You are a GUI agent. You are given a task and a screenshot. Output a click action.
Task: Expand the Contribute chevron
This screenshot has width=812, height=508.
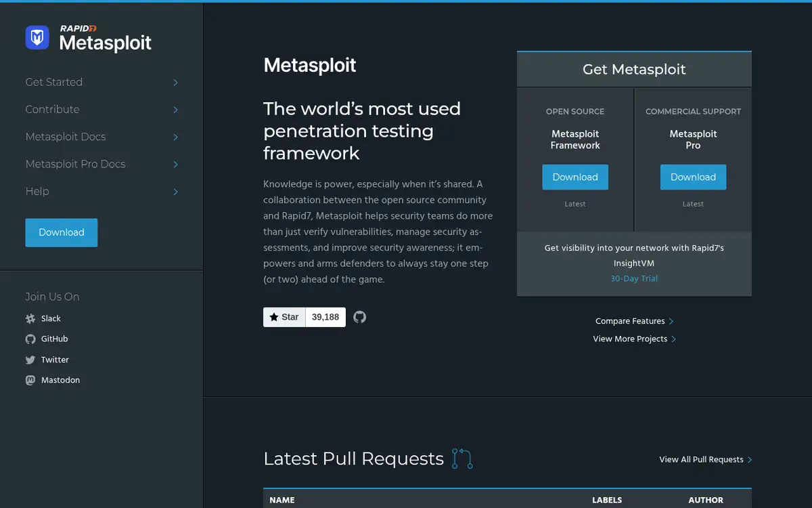(x=175, y=110)
